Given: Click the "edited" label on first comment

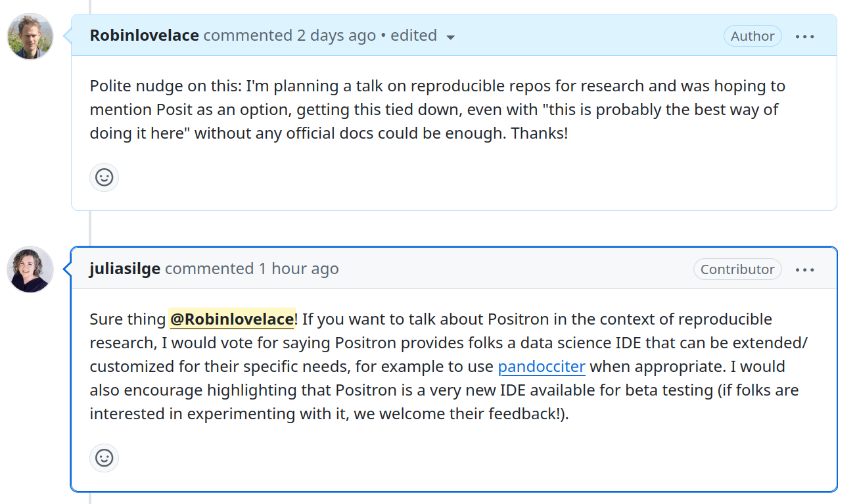Looking at the screenshot, I should click(413, 35).
